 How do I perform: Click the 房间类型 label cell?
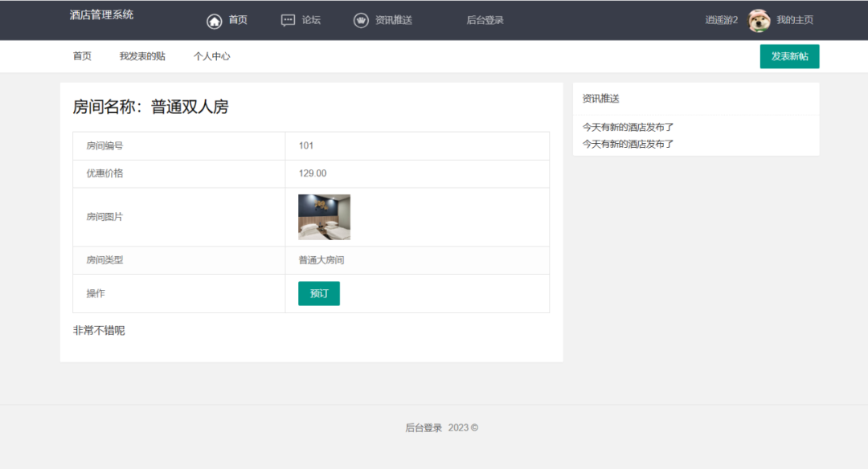178,260
